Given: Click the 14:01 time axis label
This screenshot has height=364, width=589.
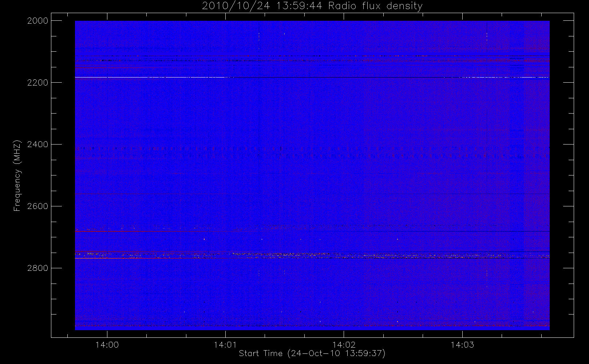Looking at the screenshot, I should pyautogui.click(x=225, y=345).
